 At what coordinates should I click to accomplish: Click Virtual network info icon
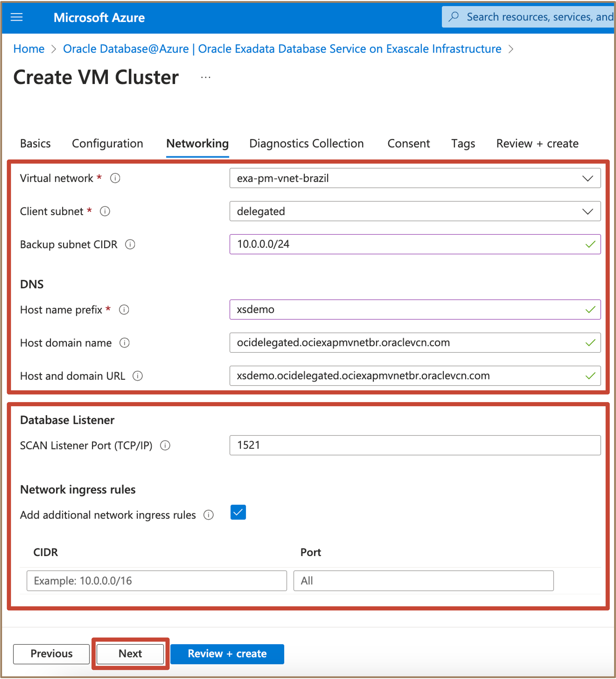(x=115, y=178)
